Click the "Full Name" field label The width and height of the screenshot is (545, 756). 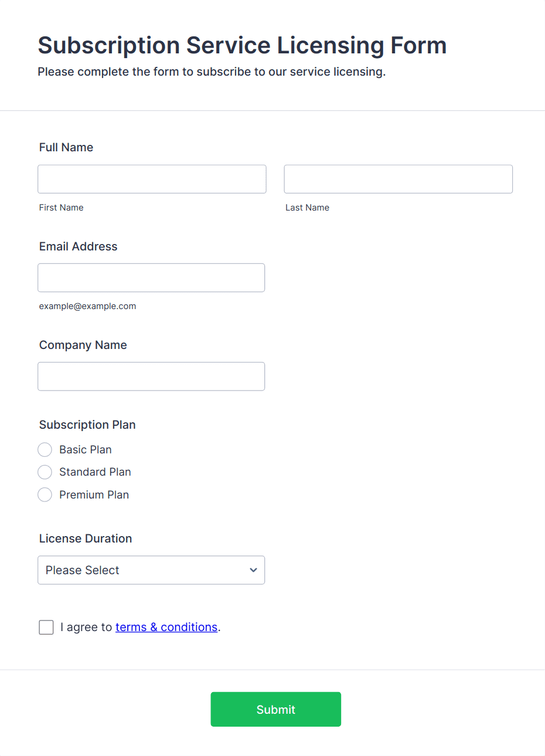pyautogui.click(x=66, y=147)
